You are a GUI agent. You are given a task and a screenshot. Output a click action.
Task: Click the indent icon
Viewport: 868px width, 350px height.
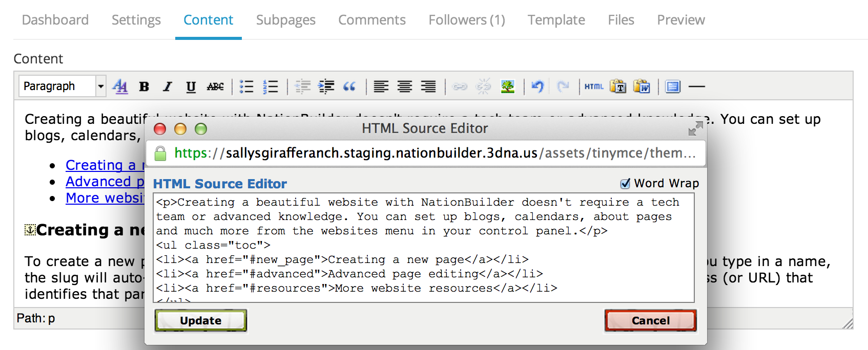pyautogui.click(x=326, y=86)
